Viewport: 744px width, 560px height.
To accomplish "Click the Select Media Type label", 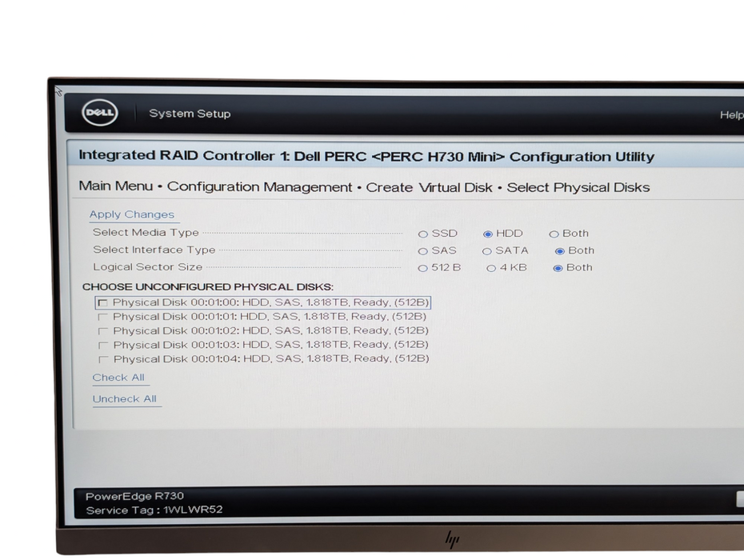I will click(146, 233).
